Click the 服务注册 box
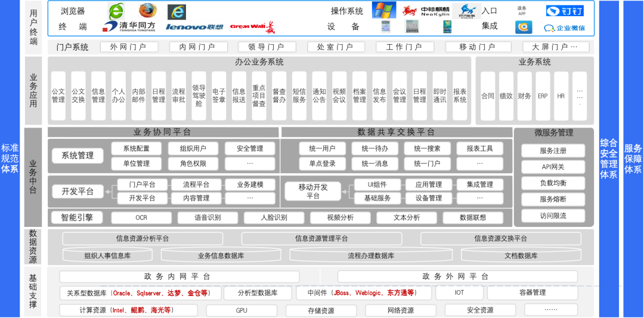This screenshot has width=644, height=318. pos(553,151)
